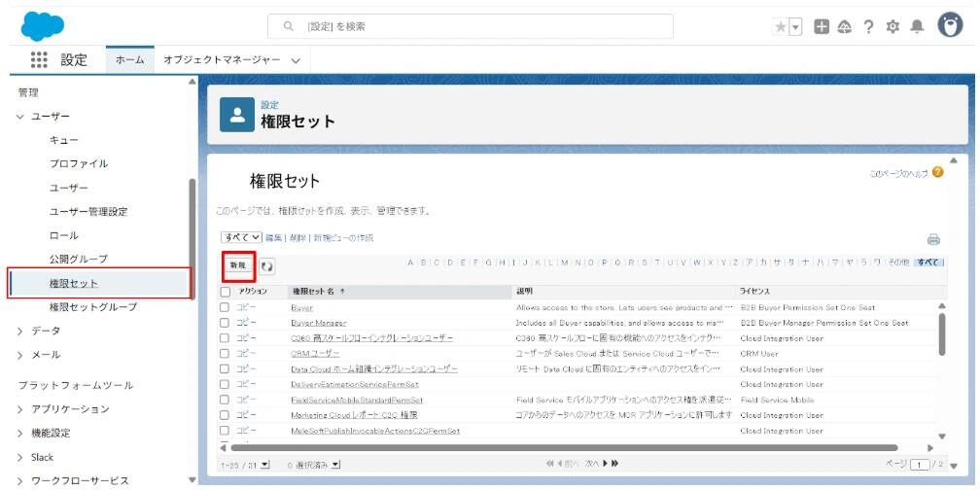Check the DeliveryEstimationServicePermSet row checkbox
Screen dimensions: 980x490
click(x=225, y=384)
